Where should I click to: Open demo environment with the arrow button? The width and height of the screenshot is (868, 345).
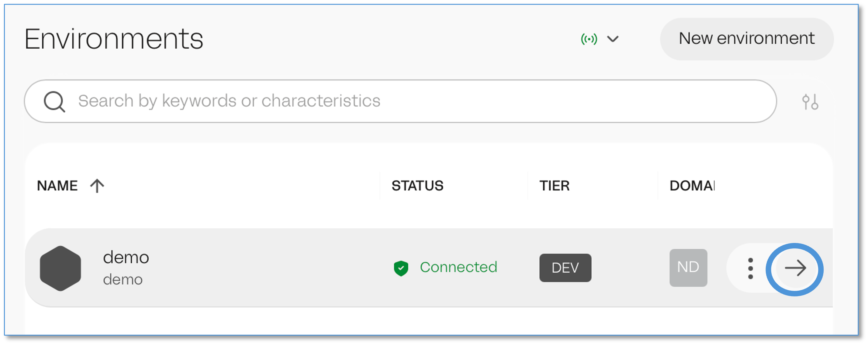click(795, 268)
